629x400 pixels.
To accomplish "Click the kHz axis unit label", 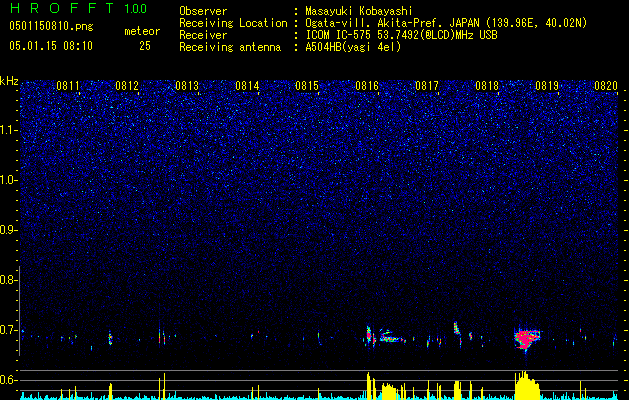I will click(x=9, y=81).
